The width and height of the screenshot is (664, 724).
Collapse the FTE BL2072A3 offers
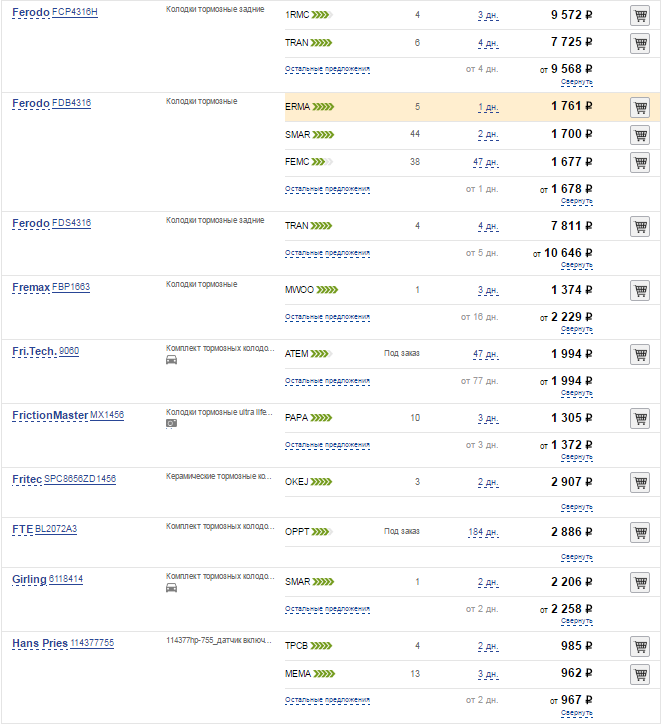(576, 557)
